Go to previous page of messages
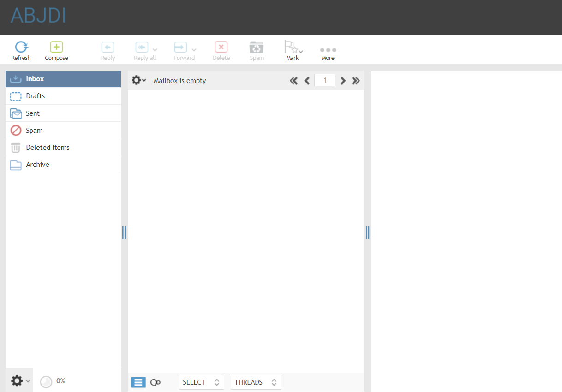 click(x=307, y=81)
